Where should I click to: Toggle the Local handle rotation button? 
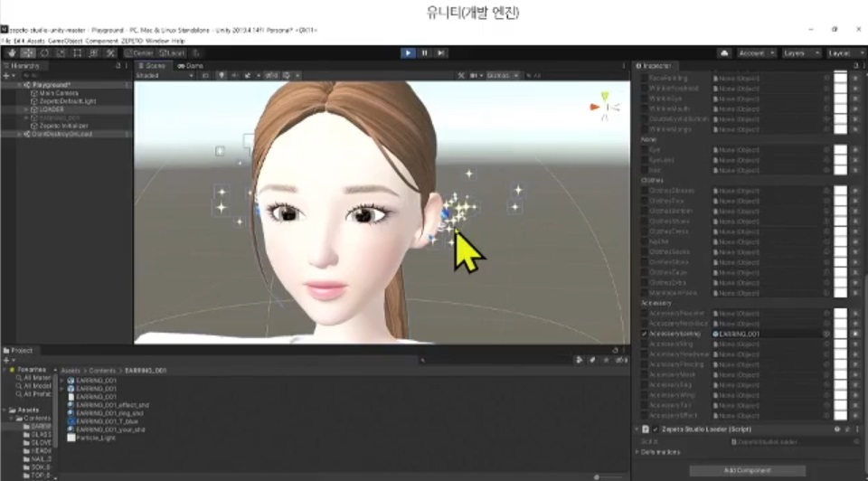172,53
